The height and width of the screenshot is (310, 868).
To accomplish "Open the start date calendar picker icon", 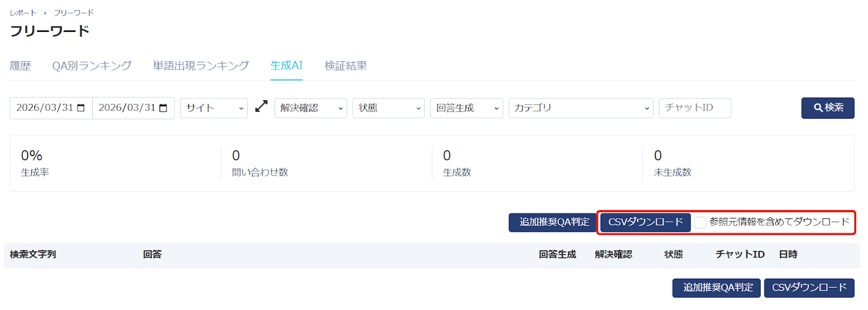I will pyautogui.click(x=81, y=108).
